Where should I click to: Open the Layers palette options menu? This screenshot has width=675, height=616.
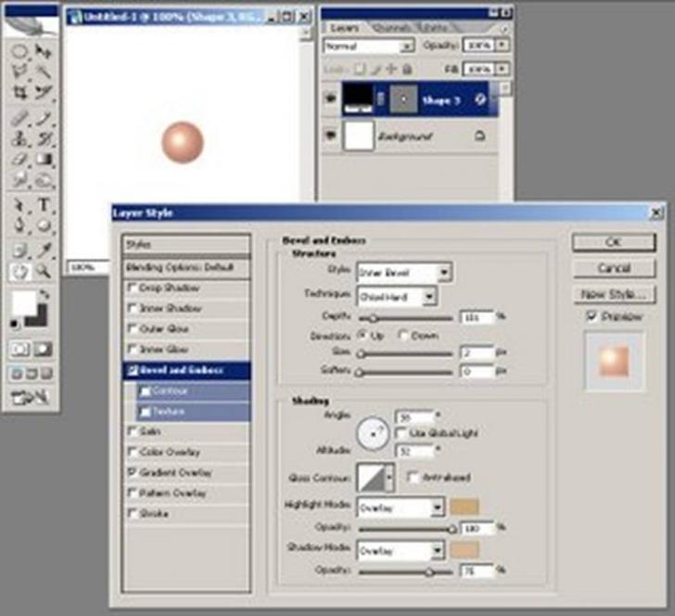[503, 29]
